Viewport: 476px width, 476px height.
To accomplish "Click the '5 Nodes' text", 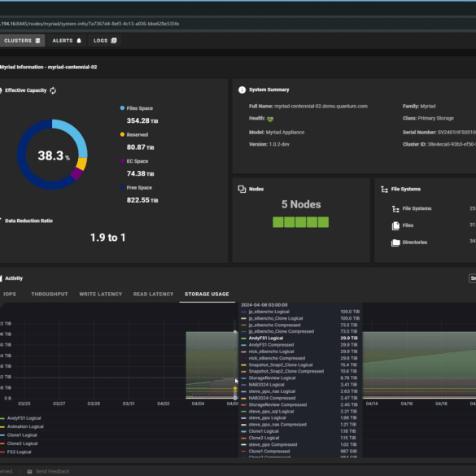I will click(x=301, y=204).
